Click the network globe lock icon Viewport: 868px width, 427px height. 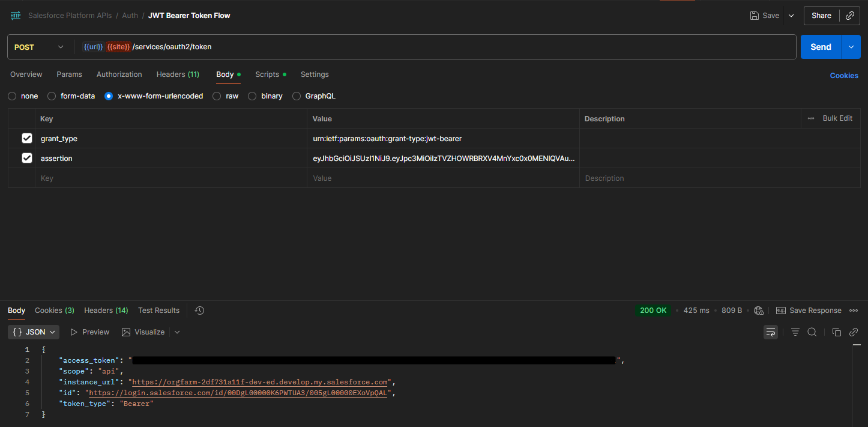point(759,310)
